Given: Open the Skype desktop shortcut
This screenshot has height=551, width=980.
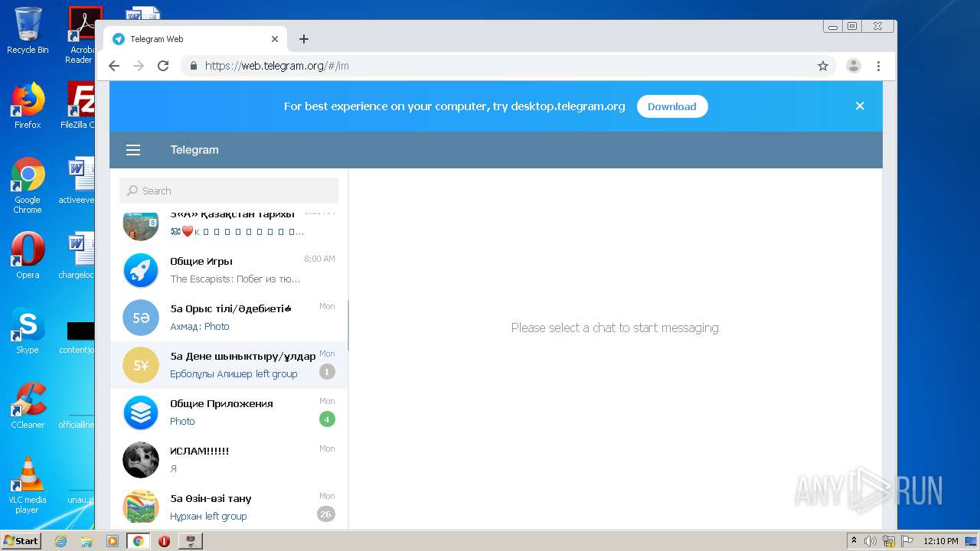Looking at the screenshot, I should [28, 330].
